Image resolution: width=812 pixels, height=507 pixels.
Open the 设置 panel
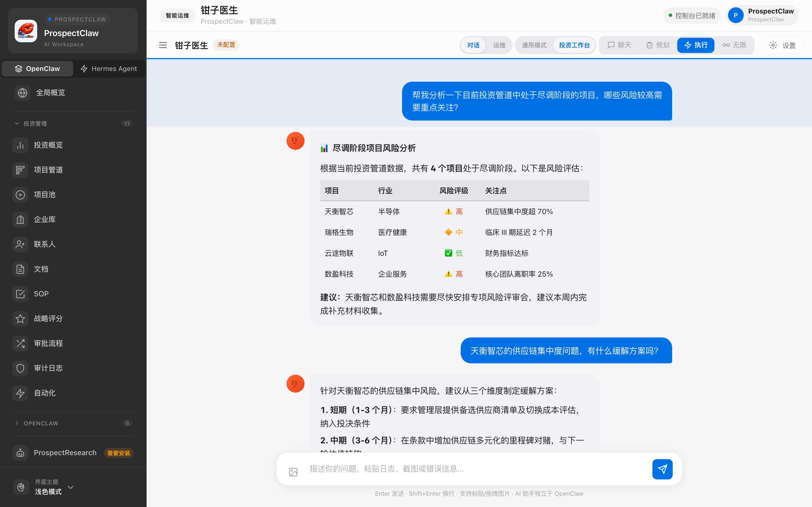[782, 45]
